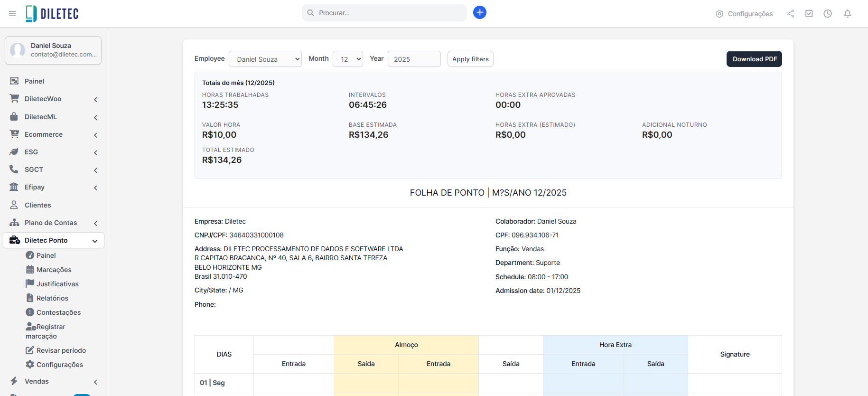Go to Relatórios page

52,298
